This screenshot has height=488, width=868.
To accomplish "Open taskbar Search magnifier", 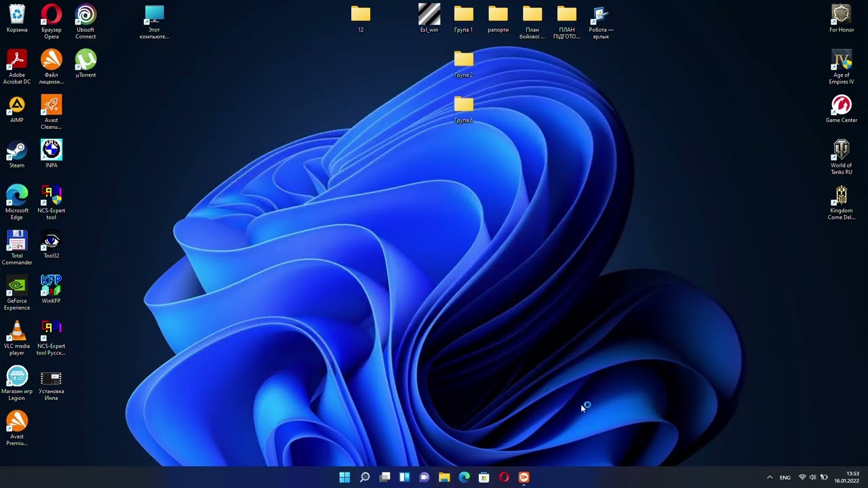I will click(365, 477).
